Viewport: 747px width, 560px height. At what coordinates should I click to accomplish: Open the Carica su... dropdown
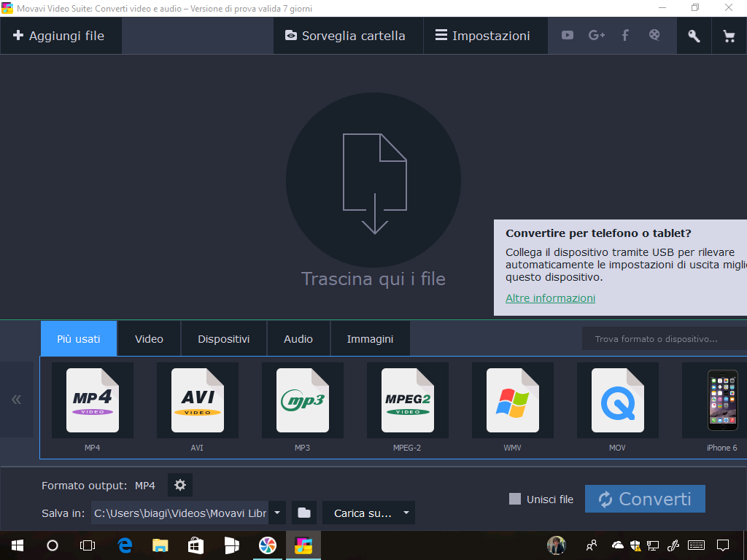click(368, 513)
